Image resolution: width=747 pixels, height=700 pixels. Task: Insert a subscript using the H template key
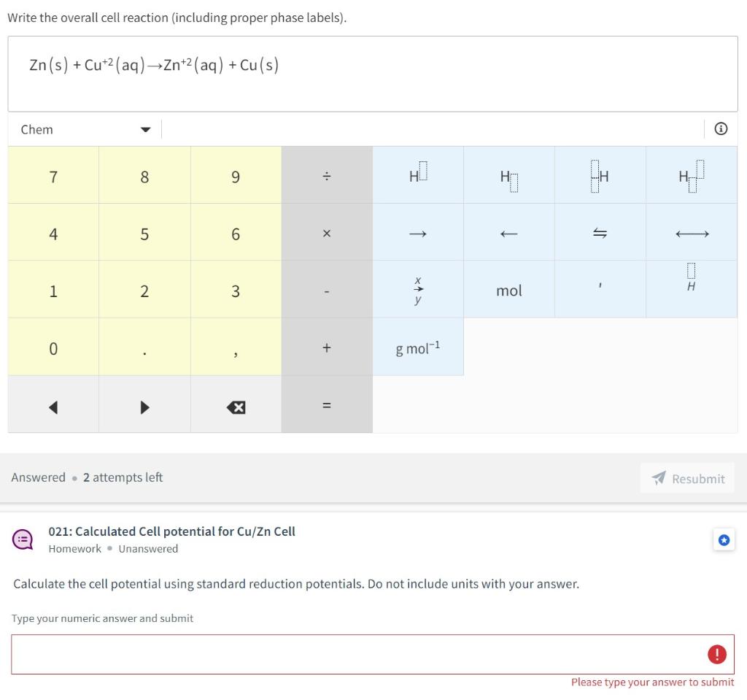508,175
